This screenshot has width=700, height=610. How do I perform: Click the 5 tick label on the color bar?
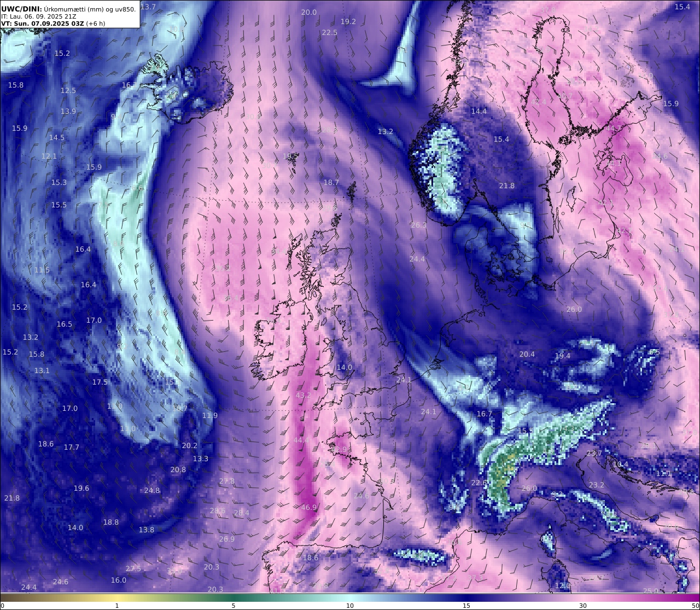(x=234, y=606)
